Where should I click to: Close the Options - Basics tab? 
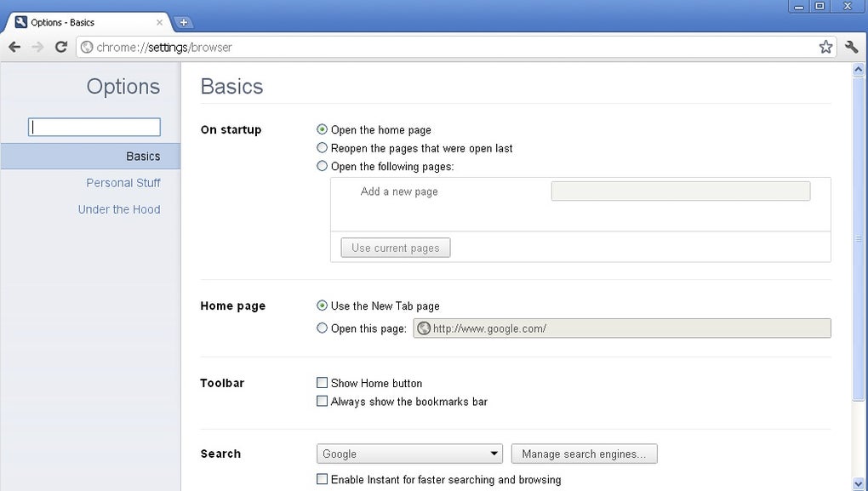[x=159, y=23]
